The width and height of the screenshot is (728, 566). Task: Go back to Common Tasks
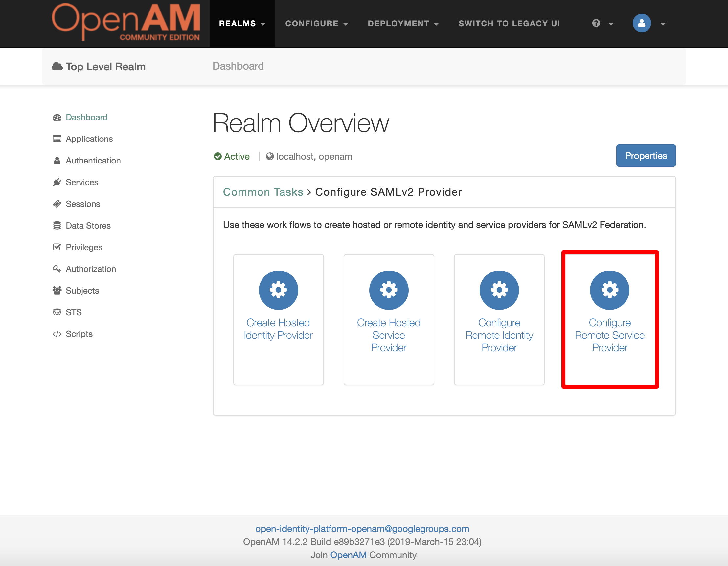[263, 192]
